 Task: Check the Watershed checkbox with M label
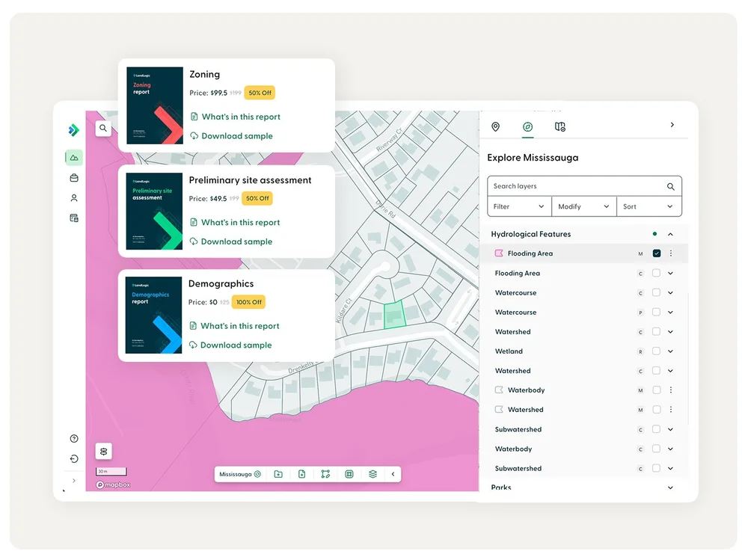pyautogui.click(x=656, y=409)
